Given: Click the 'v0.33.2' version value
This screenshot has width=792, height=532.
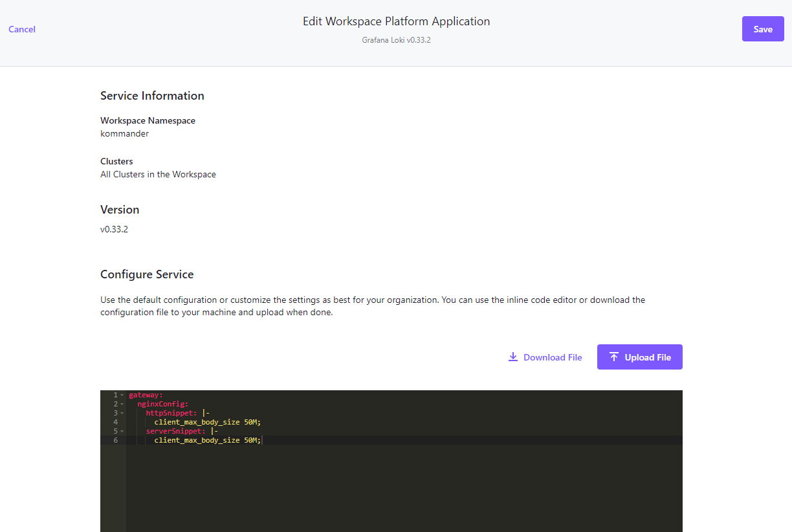Looking at the screenshot, I should (x=114, y=229).
